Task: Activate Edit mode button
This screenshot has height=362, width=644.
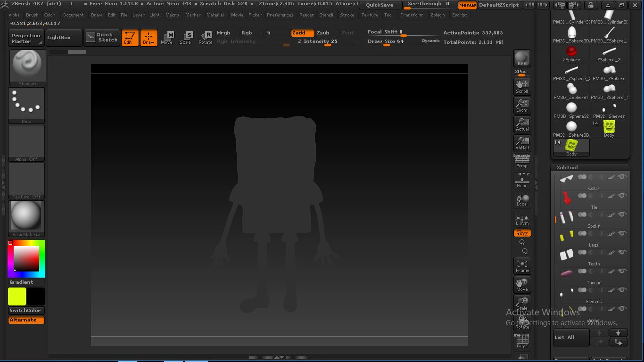Action: click(x=130, y=38)
